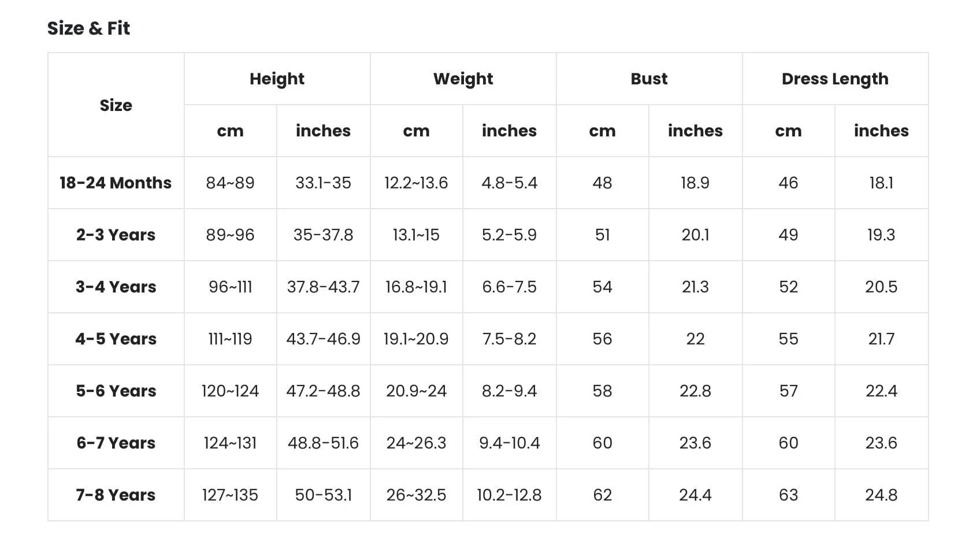Viewport: 980px width, 559px height.
Task: Click the 43.7-46.9 inches height cell
Action: [323, 339]
